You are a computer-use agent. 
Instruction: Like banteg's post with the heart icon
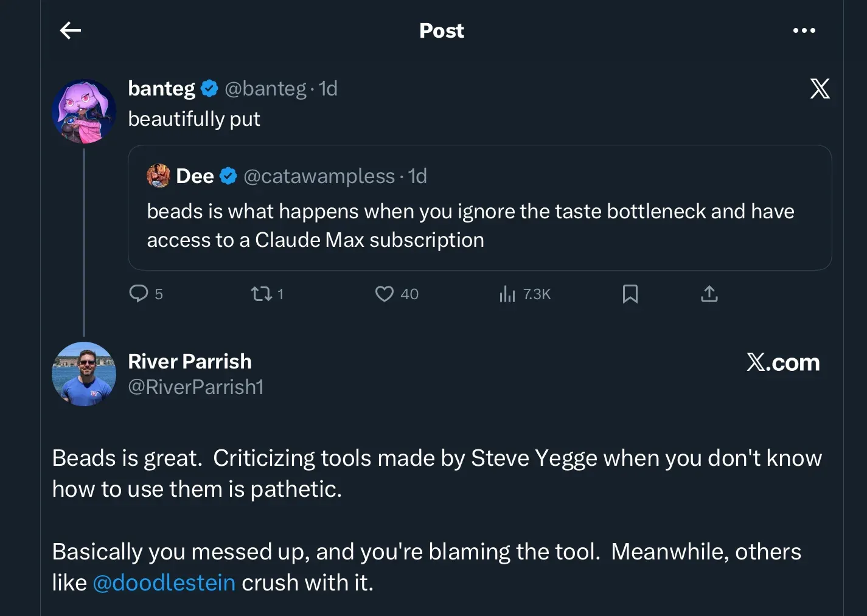coord(385,294)
